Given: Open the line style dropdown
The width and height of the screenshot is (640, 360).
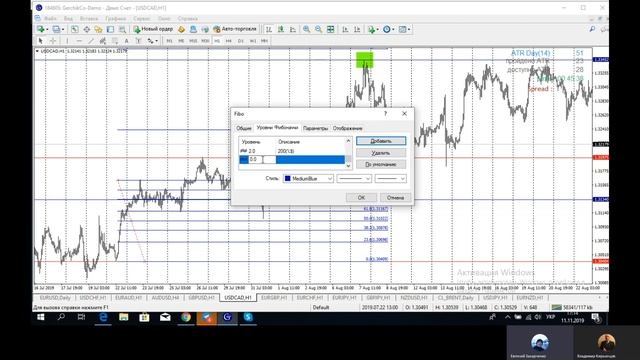Looking at the screenshot, I should point(354,178).
